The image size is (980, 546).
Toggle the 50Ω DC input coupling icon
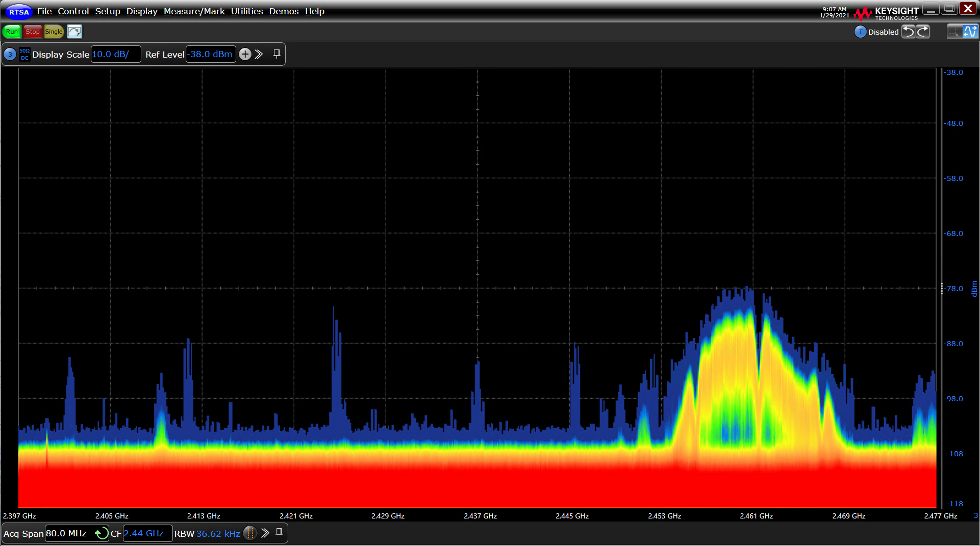coord(24,55)
